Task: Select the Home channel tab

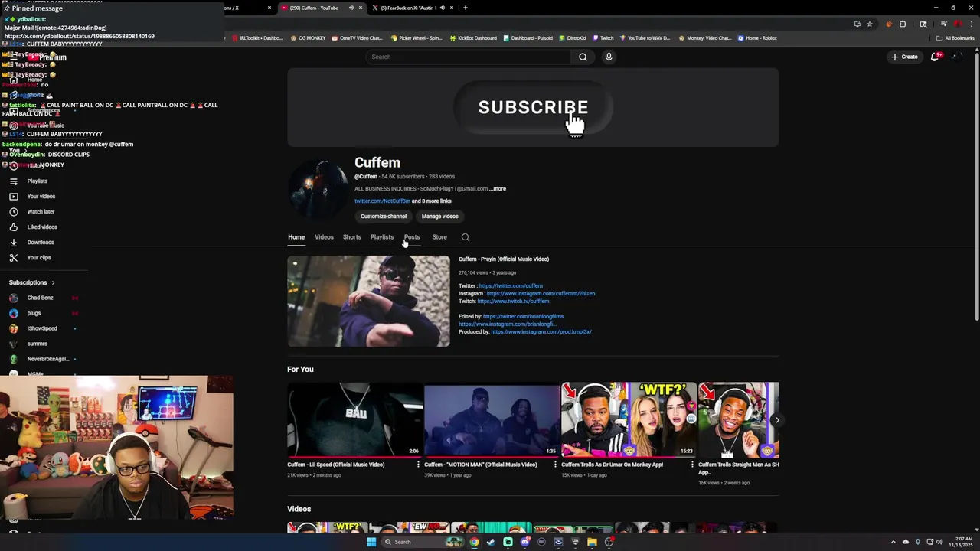Action: click(296, 237)
